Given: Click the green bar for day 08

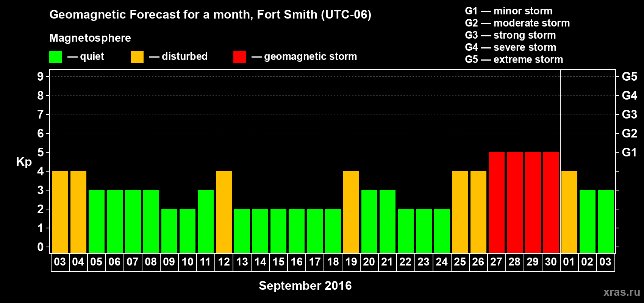Looking at the screenshot, I should point(151,222).
